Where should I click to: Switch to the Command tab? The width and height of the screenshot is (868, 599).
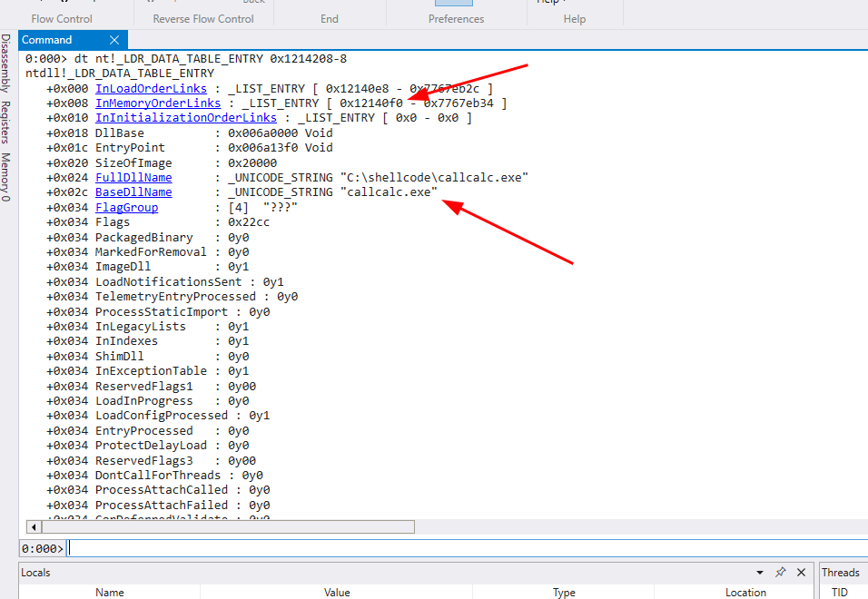click(47, 40)
